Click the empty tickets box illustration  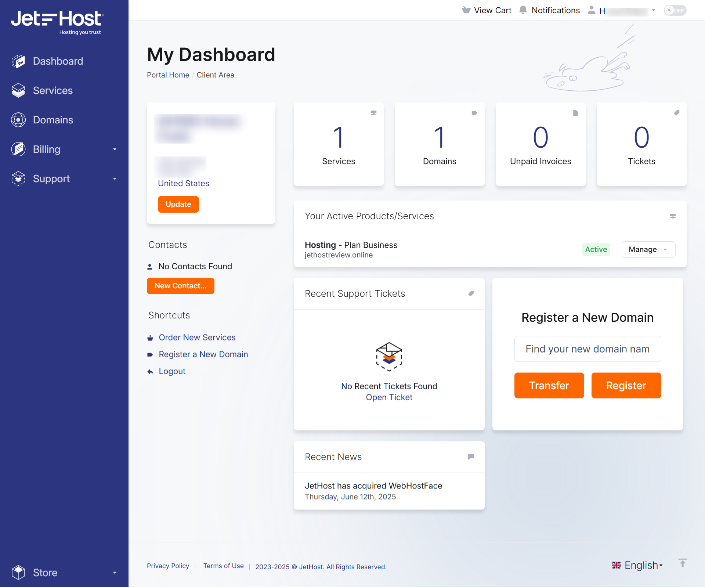[389, 357]
